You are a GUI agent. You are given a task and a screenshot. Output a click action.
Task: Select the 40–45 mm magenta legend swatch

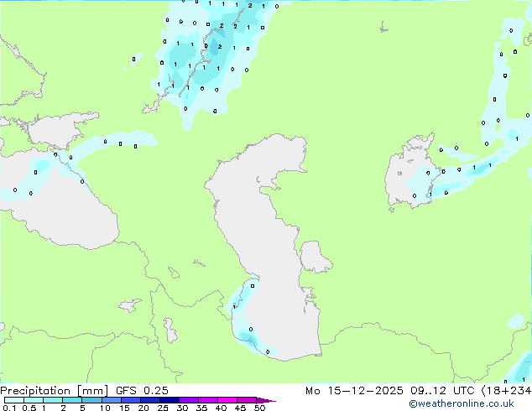227,400
